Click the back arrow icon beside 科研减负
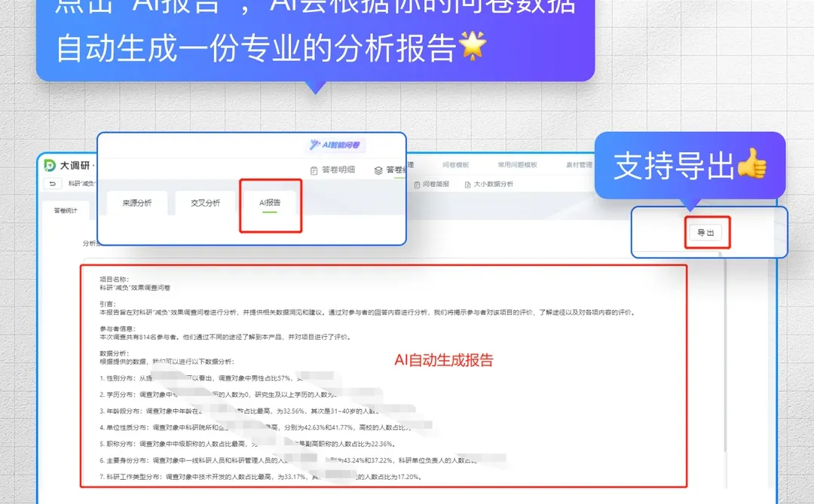 [53, 182]
